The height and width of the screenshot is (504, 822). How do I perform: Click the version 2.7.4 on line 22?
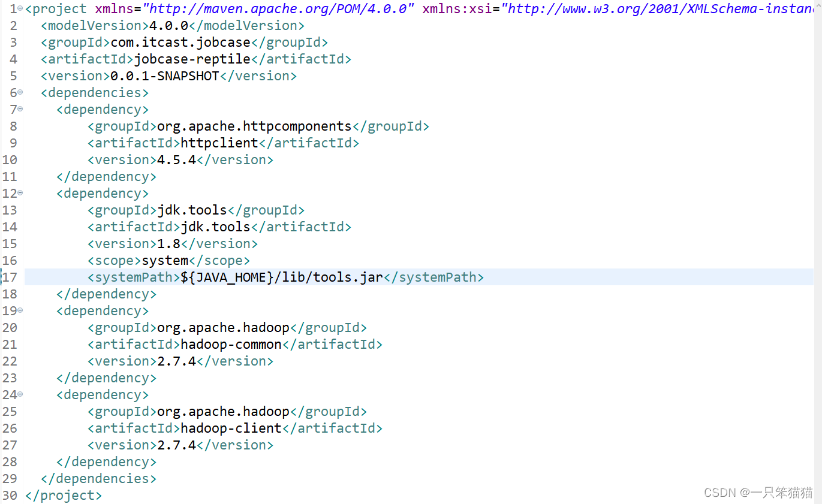[x=176, y=361]
